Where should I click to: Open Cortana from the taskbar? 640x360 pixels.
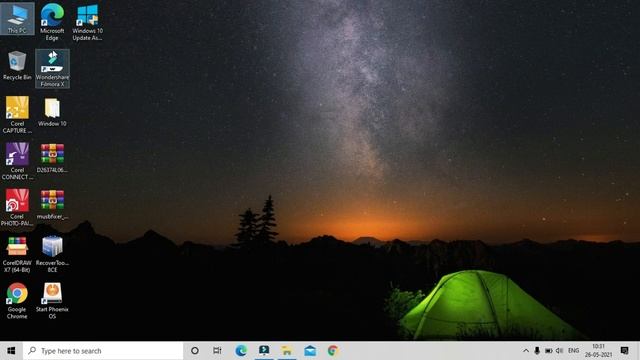coord(195,351)
